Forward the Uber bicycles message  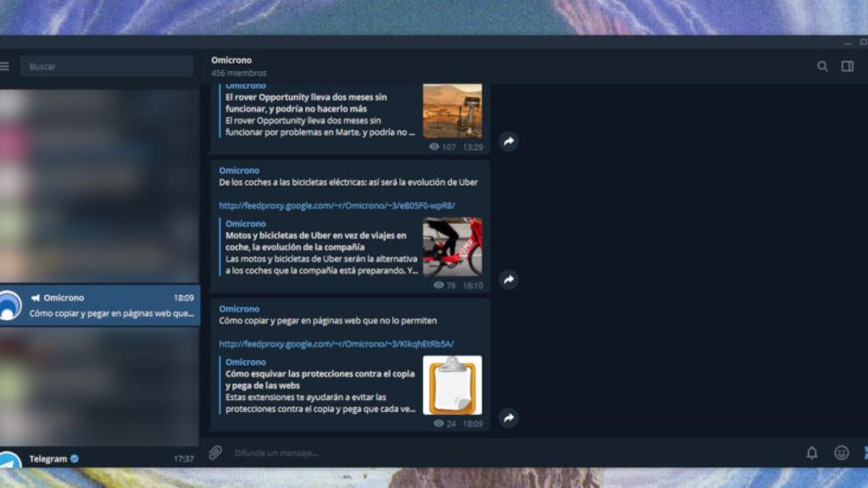(508, 278)
